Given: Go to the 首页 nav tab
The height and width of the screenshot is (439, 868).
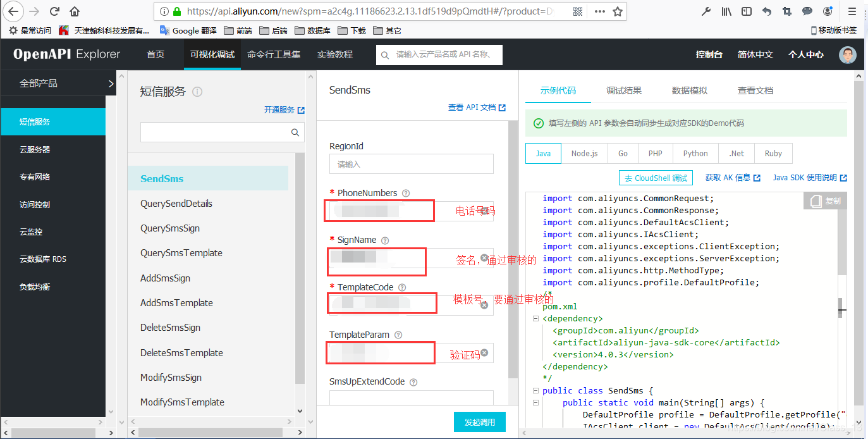Looking at the screenshot, I should 156,54.
